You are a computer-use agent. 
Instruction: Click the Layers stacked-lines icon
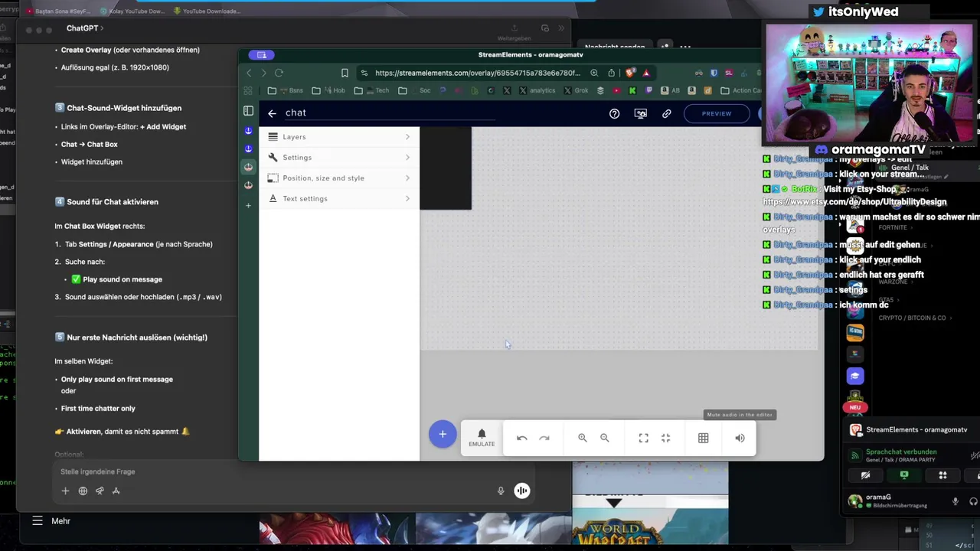[273, 137]
